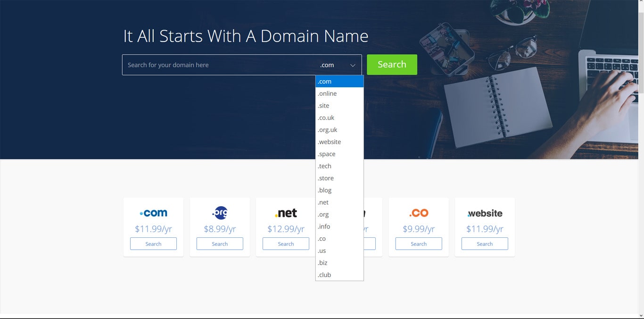
Task: Click the scrollbar down arrow
Action: pyautogui.click(x=641, y=315)
